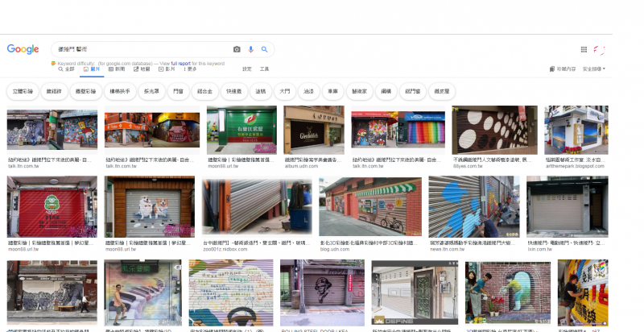Click the Google logo

(x=23, y=49)
